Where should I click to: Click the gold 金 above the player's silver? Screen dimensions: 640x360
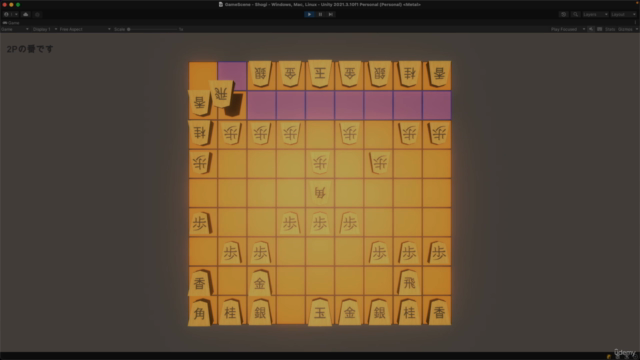point(260,282)
